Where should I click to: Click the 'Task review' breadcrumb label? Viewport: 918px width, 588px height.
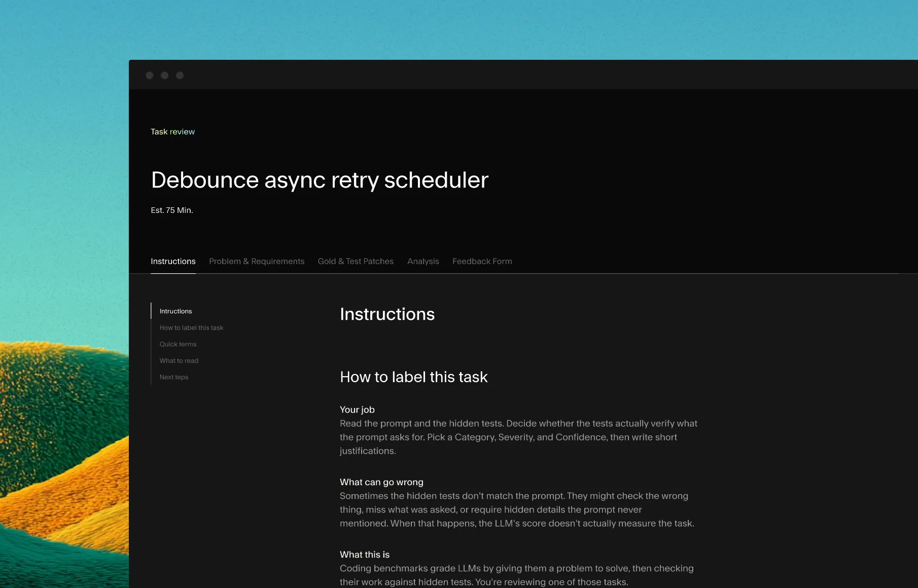click(x=172, y=132)
